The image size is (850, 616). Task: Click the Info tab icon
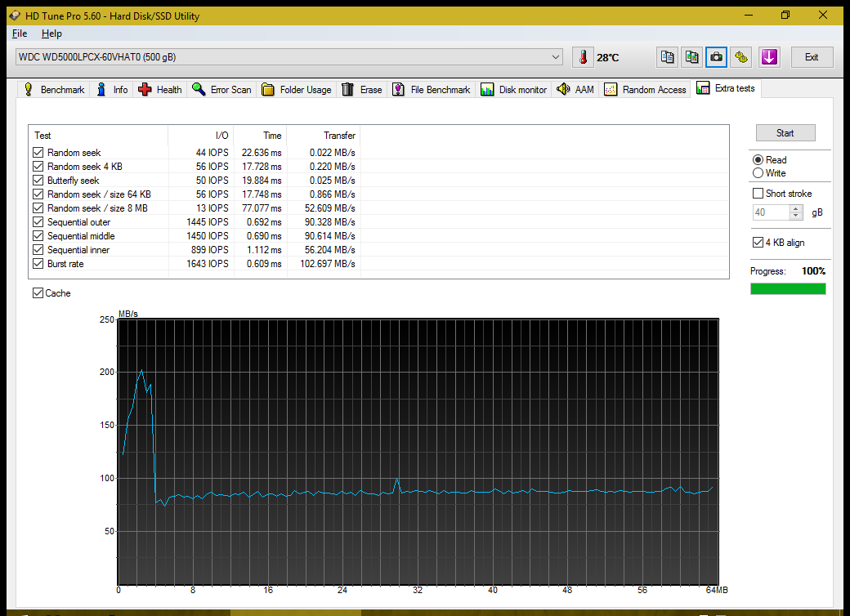[x=101, y=89]
